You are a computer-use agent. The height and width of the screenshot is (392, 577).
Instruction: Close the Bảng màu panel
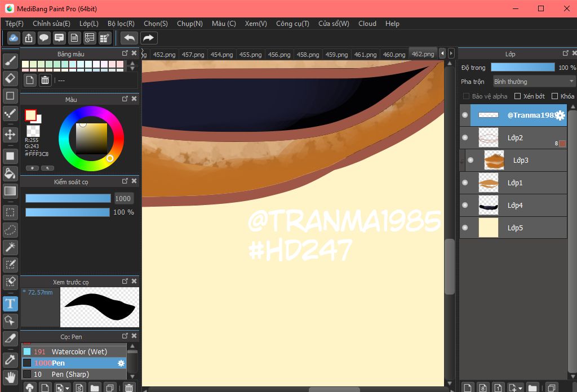point(134,54)
